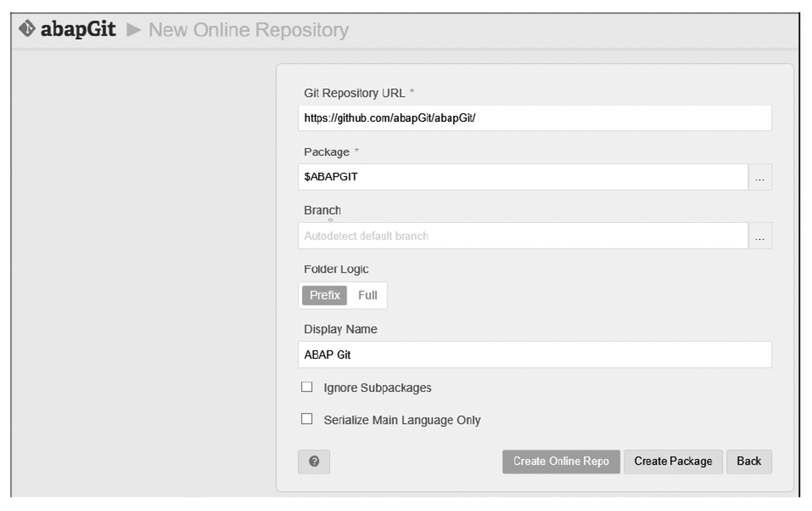
Task: Switch Folder Logic to Full
Action: click(368, 295)
